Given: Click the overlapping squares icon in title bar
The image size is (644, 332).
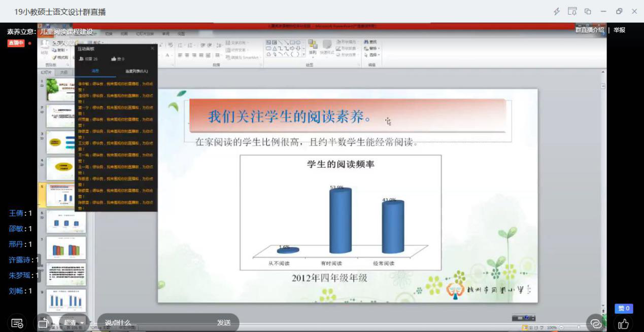Looking at the screenshot, I should pos(588,12).
